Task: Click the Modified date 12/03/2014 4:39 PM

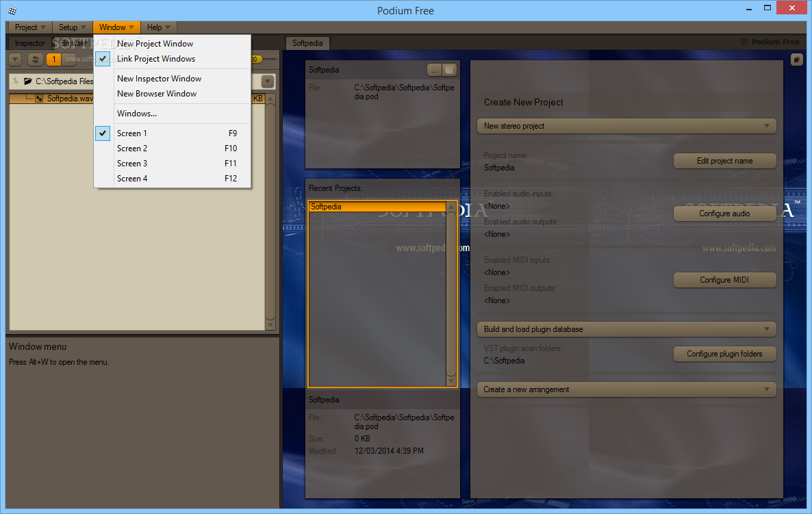Action: point(389,451)
